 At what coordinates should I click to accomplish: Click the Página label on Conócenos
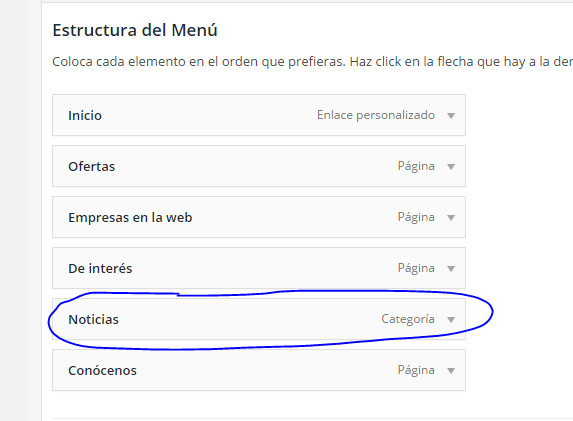tap(416, 370)
